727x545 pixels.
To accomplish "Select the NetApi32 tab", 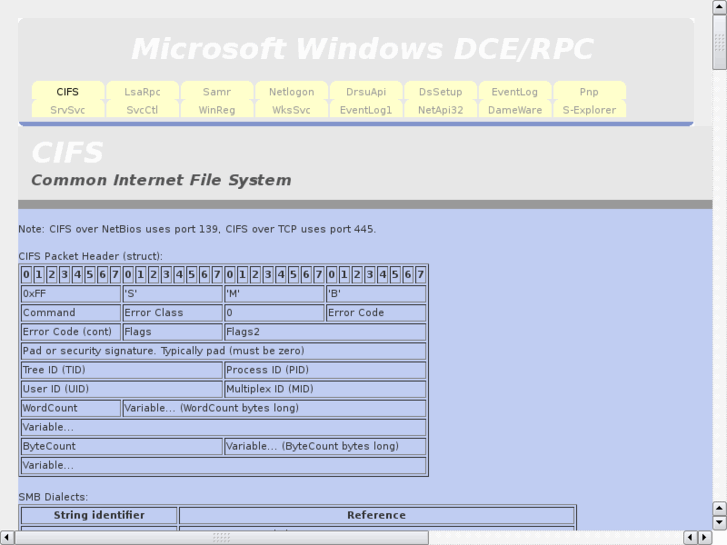I will 440,110.
